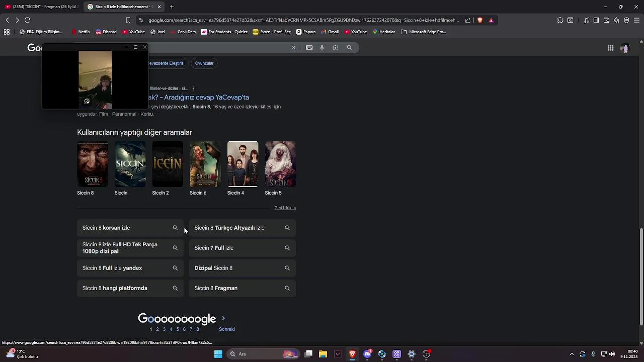
Task: Open the Siccin 5 movie poster
Action: tap(280, 164)
